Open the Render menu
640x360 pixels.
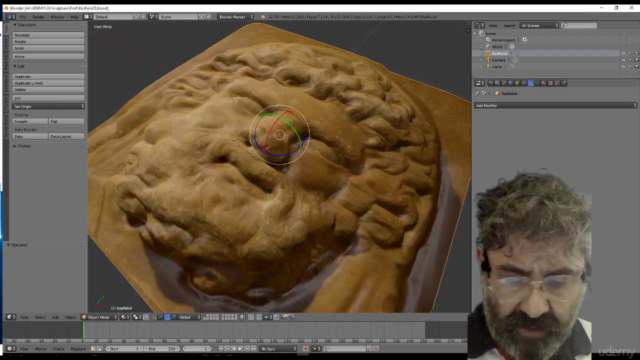(38, 17)
